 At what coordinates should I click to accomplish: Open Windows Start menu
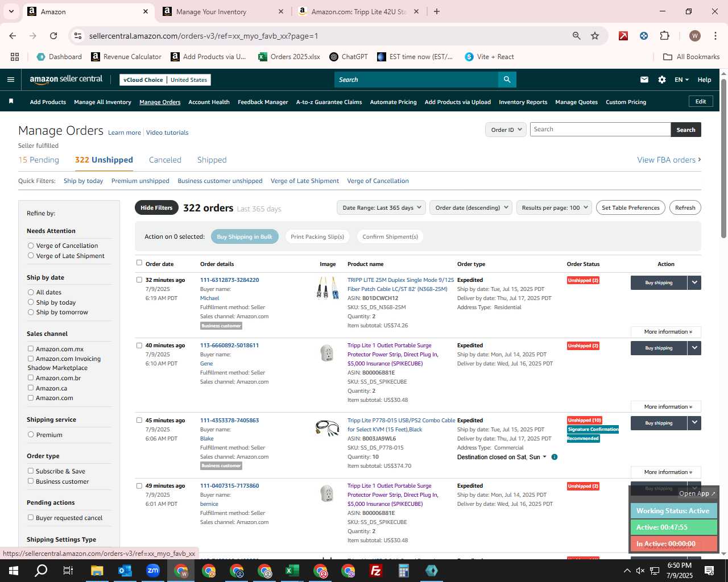(x=14, y=571)
